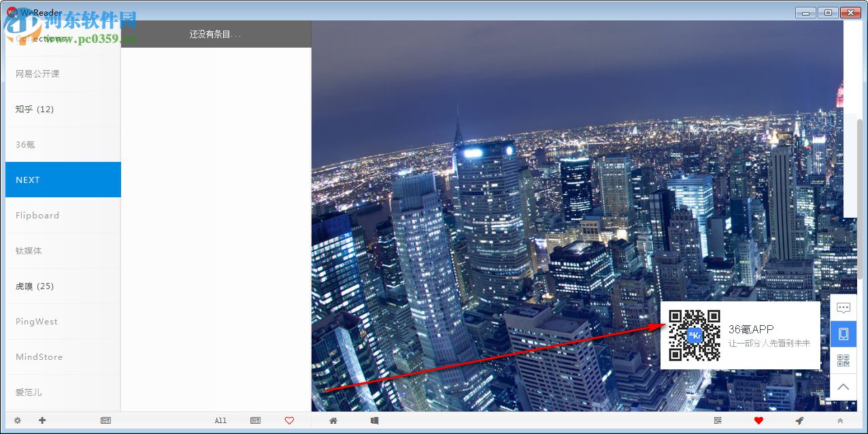Screen dimensions: 868x434
Task: Go to the home page icon
Action: [333, 420]
